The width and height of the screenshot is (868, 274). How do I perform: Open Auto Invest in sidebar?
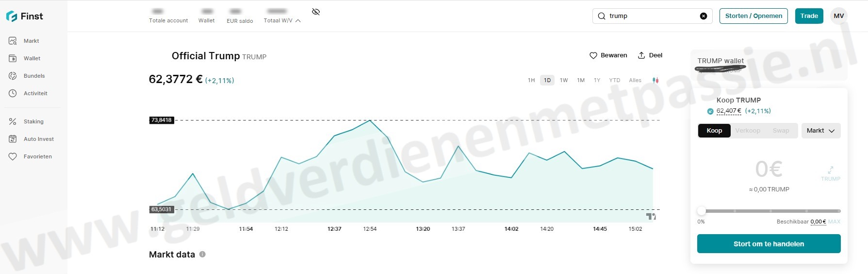[x=38, y=139]
